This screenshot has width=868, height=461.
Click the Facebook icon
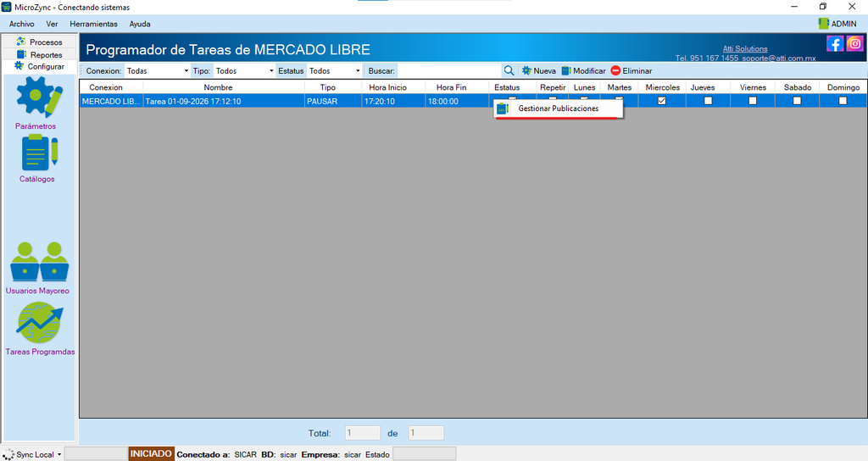tap(835, 43)
